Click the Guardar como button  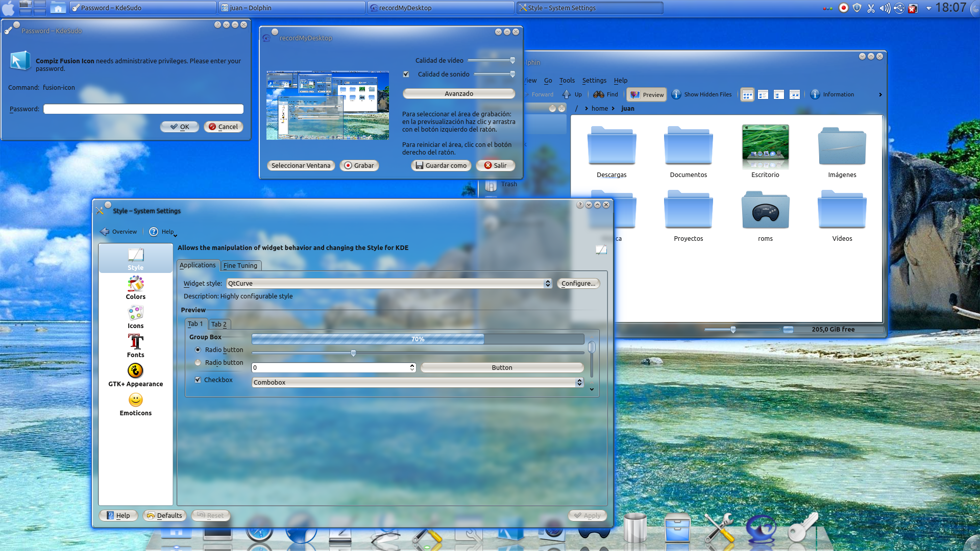click(x=441, y=166)
